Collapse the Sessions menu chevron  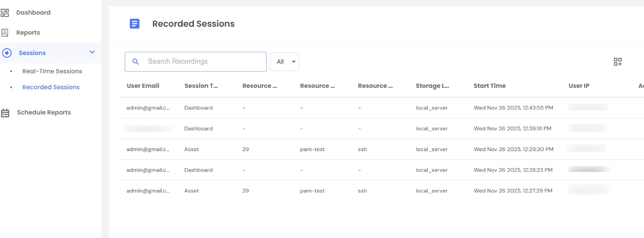(92, 52)
